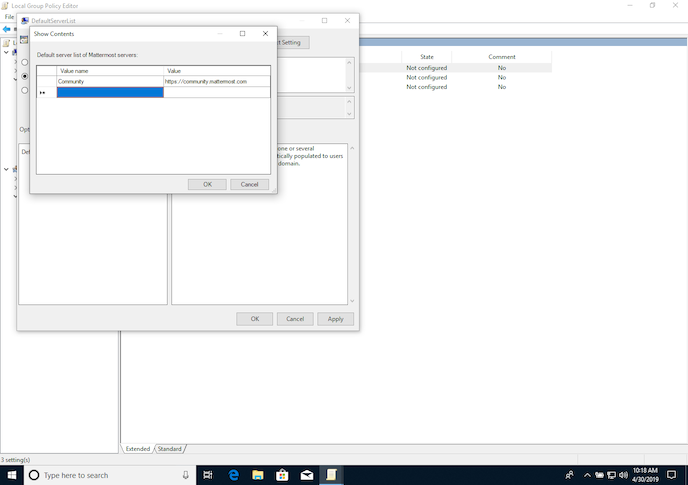
Task: Open File Explorer from the taskbar
Action: [x=257, y=474]
